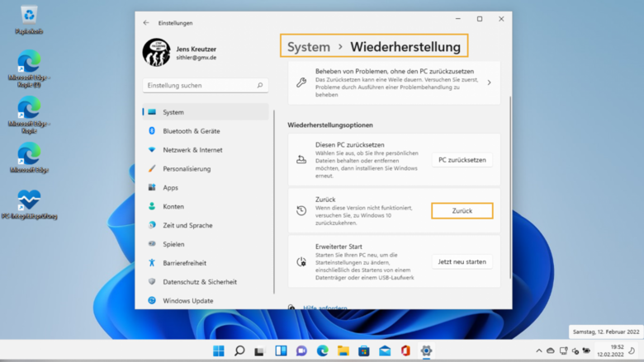Click the content area vertical scrollbar
644x362 pixels.
[x=510, y=187]
